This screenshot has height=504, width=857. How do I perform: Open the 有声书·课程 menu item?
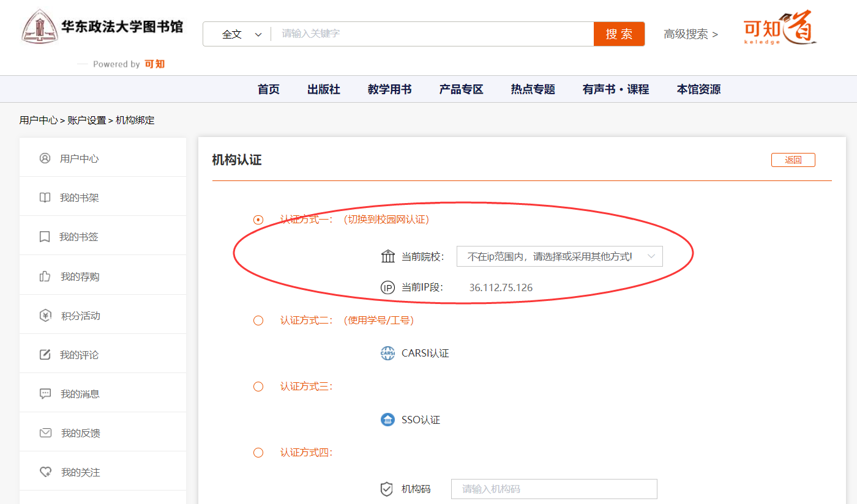(x=615, y=89)
